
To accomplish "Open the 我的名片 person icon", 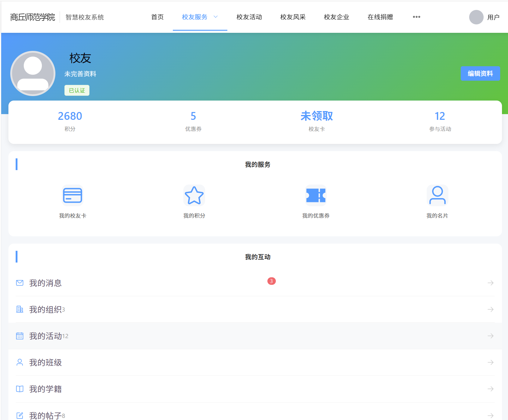I will click(x=438, y=195).
